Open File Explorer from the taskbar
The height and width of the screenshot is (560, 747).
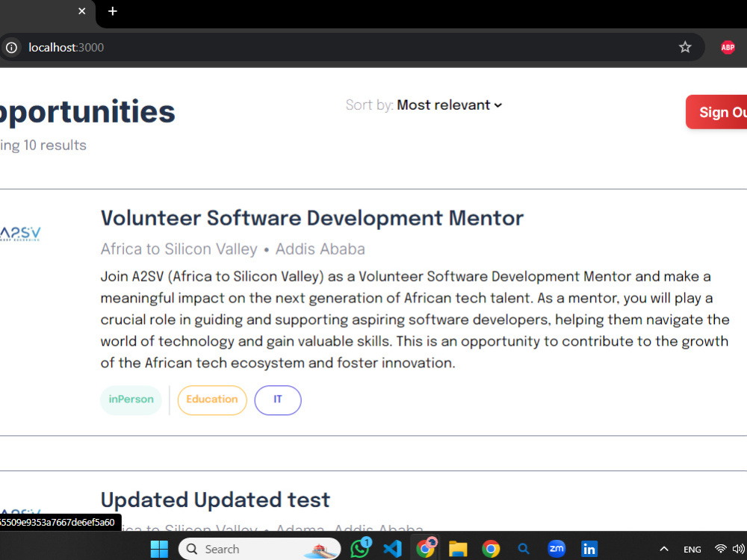(458, 549)
